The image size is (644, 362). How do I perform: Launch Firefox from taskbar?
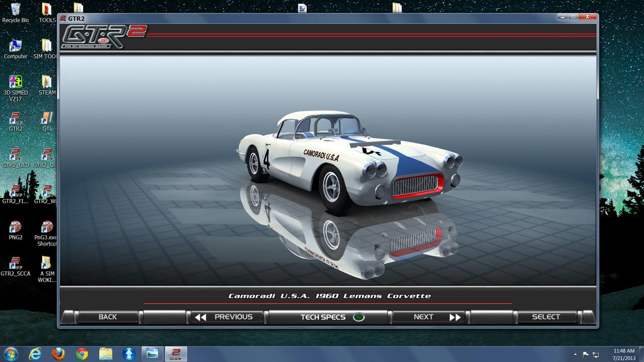pos(58,354)
